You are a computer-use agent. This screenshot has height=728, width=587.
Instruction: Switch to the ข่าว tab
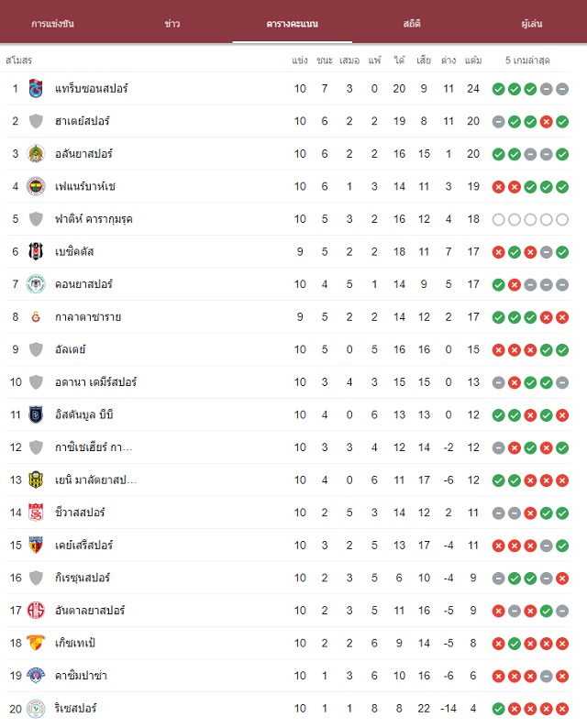pos(172,23)
